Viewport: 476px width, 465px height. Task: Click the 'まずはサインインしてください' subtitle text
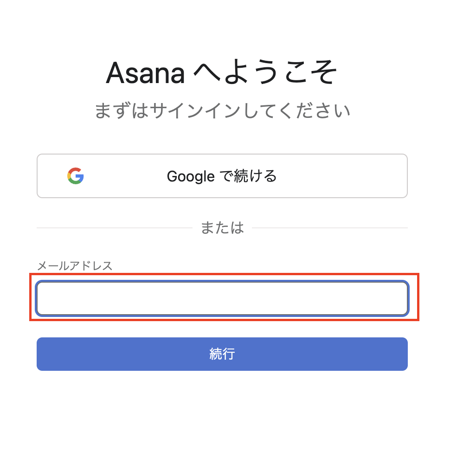[x=222, y=111]
